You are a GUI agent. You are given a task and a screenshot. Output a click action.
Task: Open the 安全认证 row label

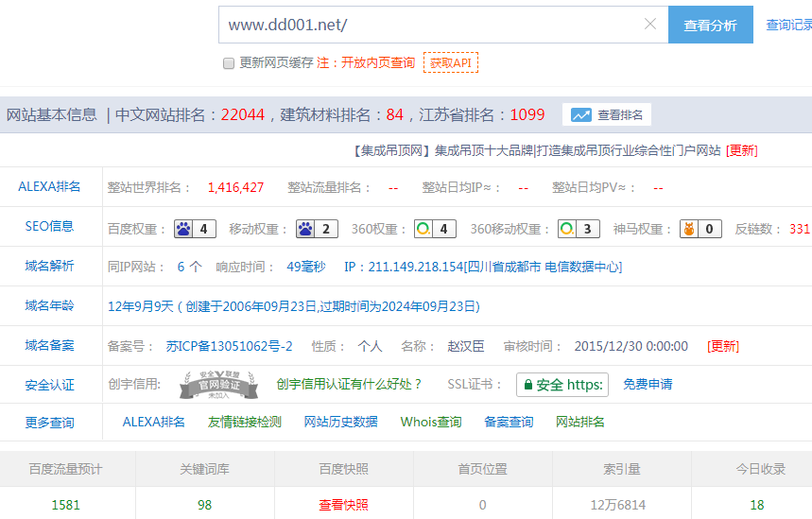tap(49, 385)
